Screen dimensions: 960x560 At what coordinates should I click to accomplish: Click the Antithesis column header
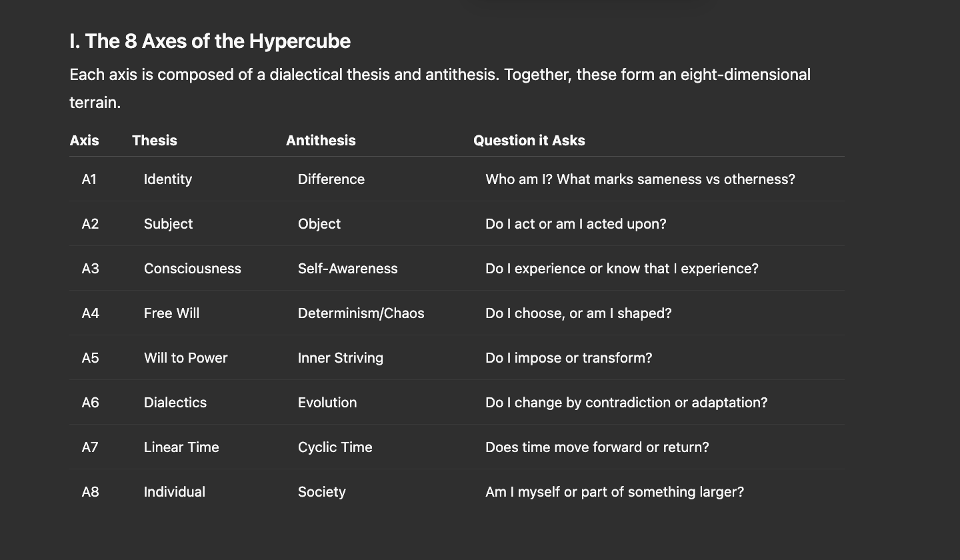coord(321,141)
